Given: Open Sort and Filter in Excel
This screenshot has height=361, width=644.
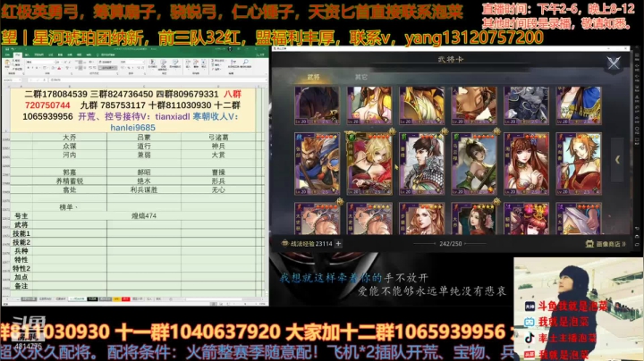Looking at the screenshot, I should click(233, 63).
